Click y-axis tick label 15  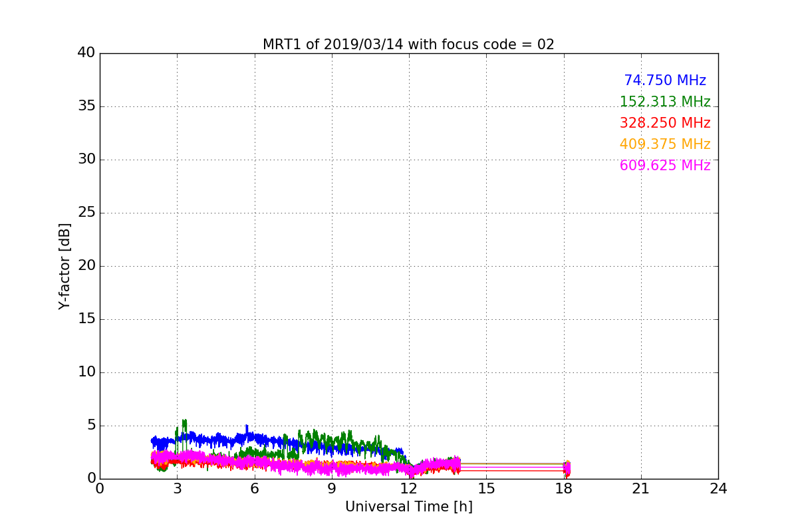tap(86, 319)
